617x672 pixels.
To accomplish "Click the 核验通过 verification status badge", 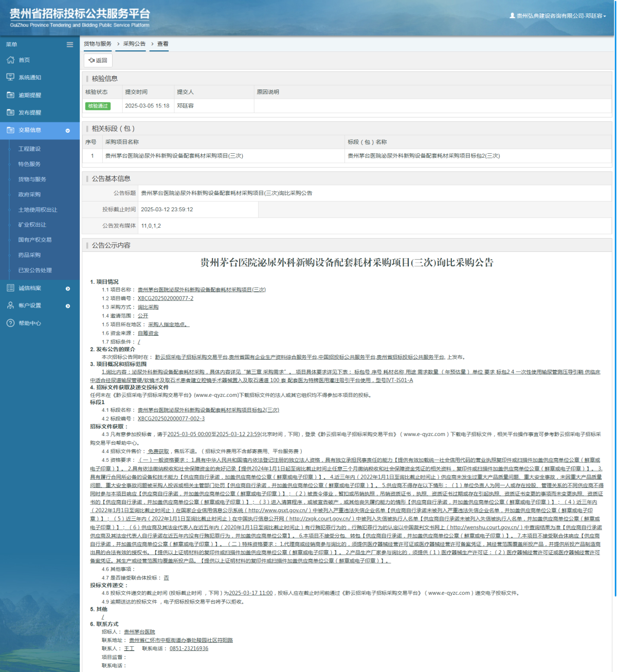I will tap(98, 106).
